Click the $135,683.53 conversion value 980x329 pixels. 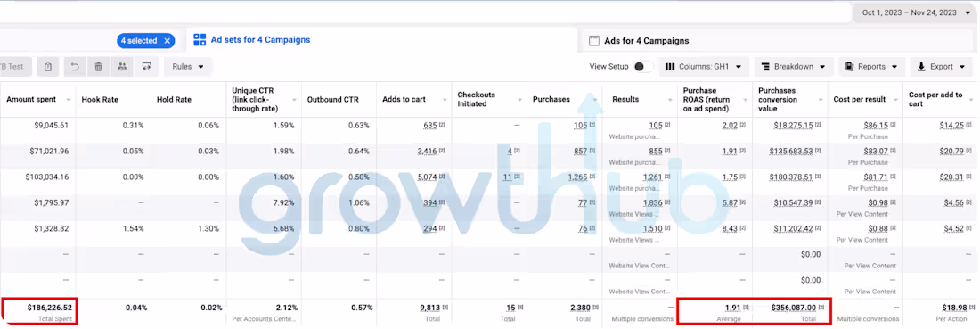click(790, 151)
